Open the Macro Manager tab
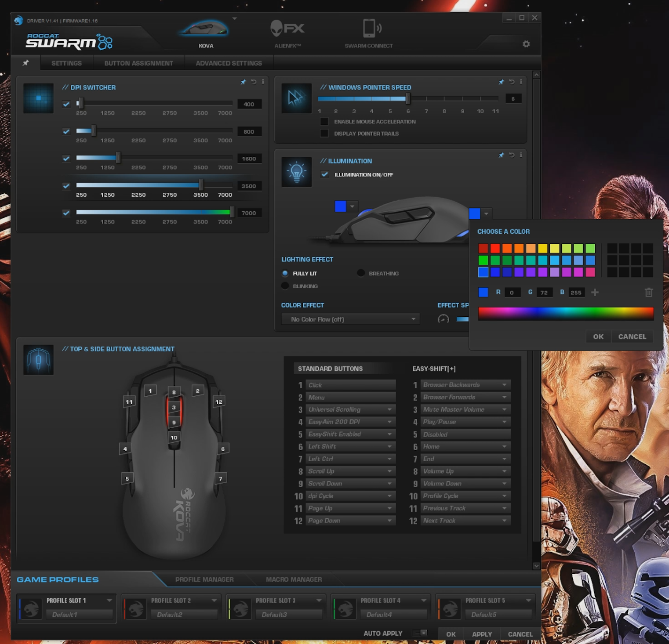 pos(294,579)
